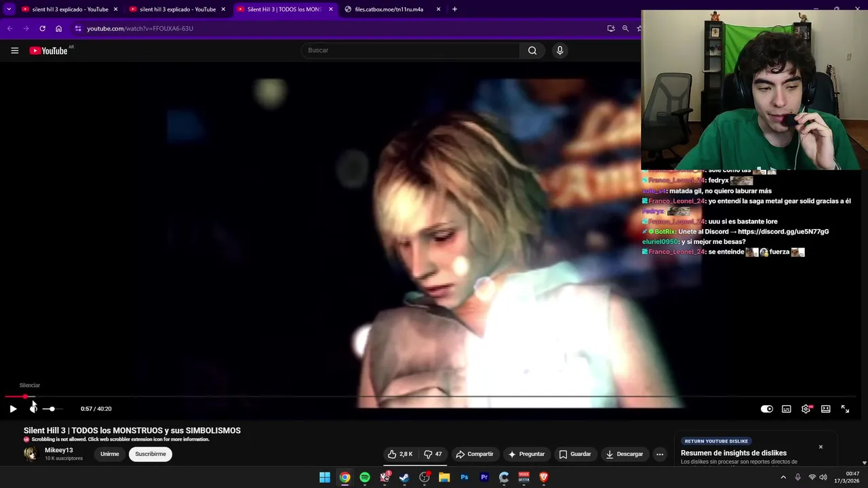Open Brave browser from the taskbar
868x488 pixels.
543,477
